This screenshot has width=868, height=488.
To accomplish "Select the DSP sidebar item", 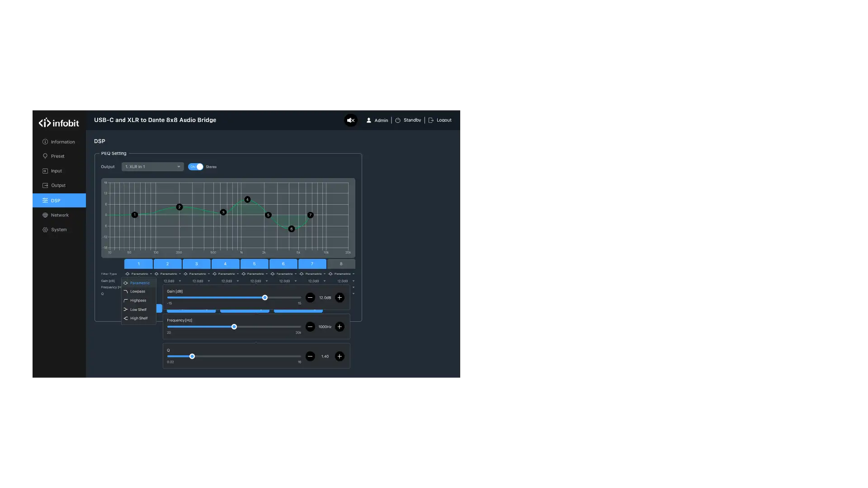I will 59,200.
